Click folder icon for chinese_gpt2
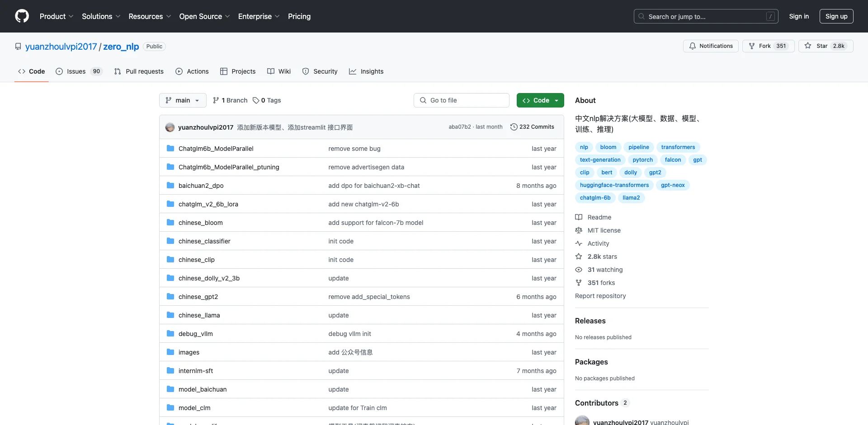This screenshot has width=868, height=425. point(170,297)
